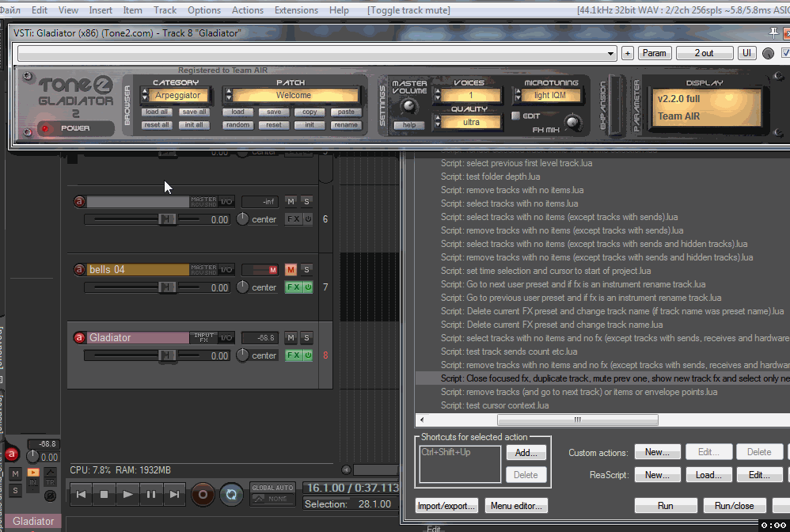Stop playback in the transport bar
The width and height of the screenshot is (790, 532).
[104, 494]
